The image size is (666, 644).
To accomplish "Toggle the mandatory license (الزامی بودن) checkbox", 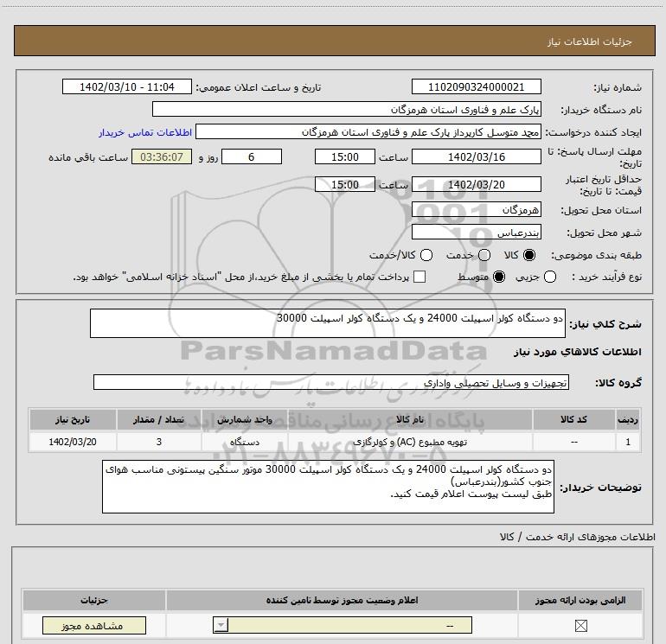I will [x=580, y=625].
